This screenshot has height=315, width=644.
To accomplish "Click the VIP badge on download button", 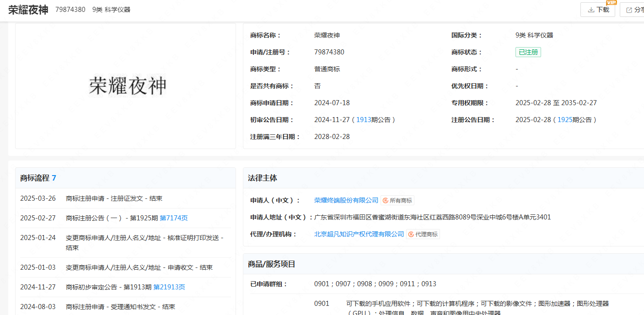I will point(612,3).
